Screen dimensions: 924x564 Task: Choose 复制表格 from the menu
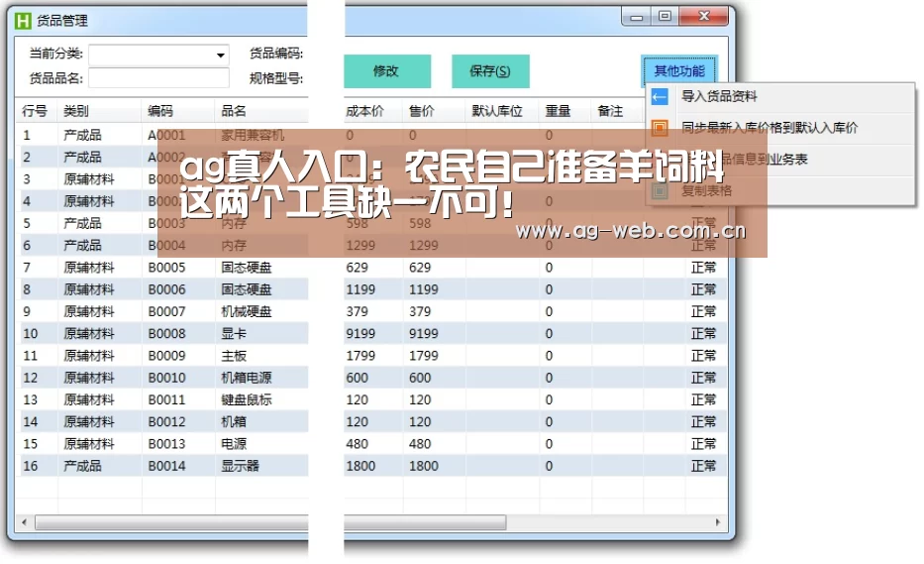pos(706,190)
